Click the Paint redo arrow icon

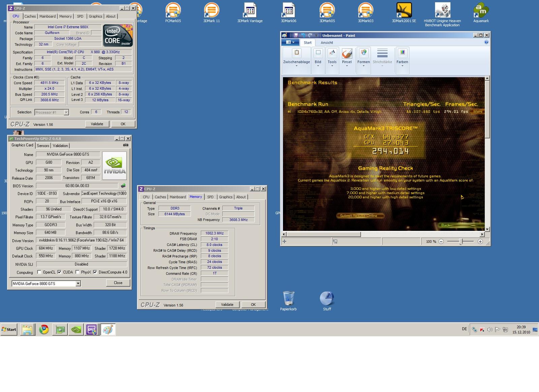(310, 35)
